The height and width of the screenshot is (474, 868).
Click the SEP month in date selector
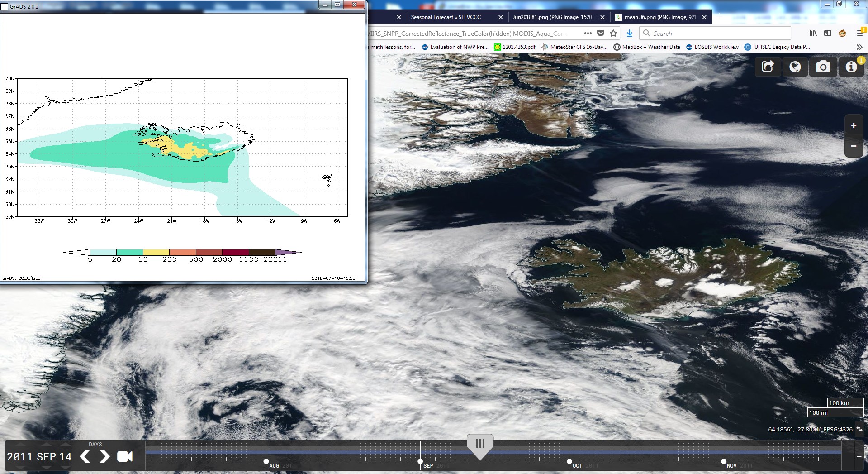coord(47,456)
